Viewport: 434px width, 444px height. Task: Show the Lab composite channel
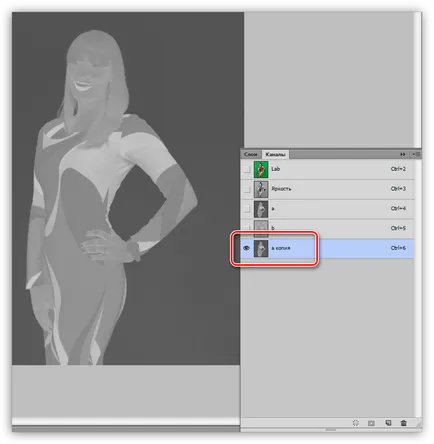click(247, 169)
